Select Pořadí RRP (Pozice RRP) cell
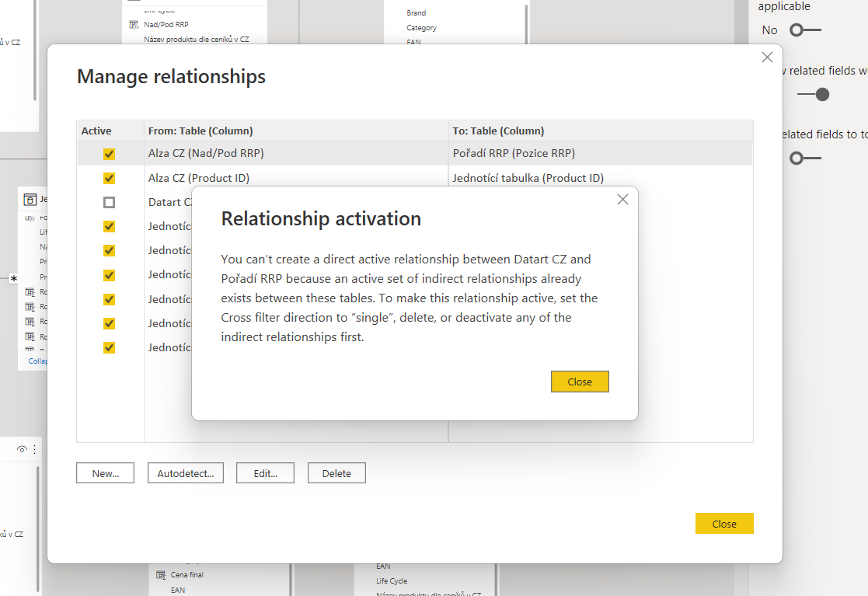Viewport: 868px width, 596px height. (x=514, y=153)
